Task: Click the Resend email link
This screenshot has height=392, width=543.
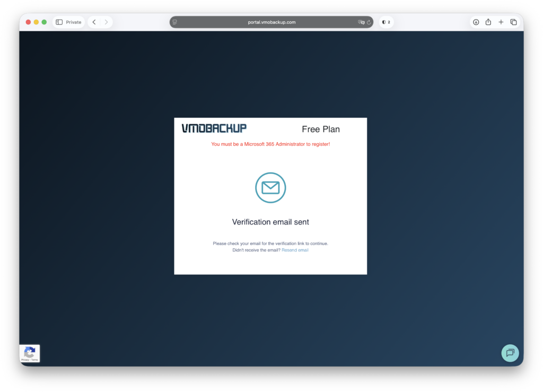Action: coord(295,250)
